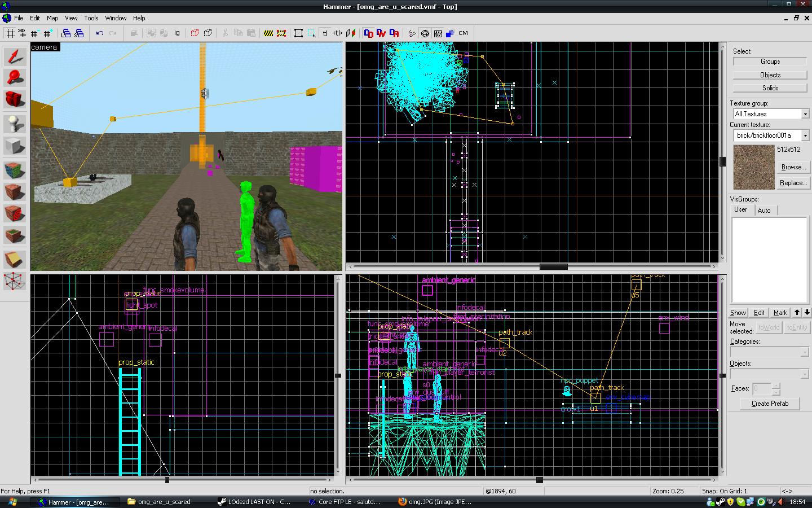Select the Selection (arrow) tool
812x508 pixels.
point(15,56)
